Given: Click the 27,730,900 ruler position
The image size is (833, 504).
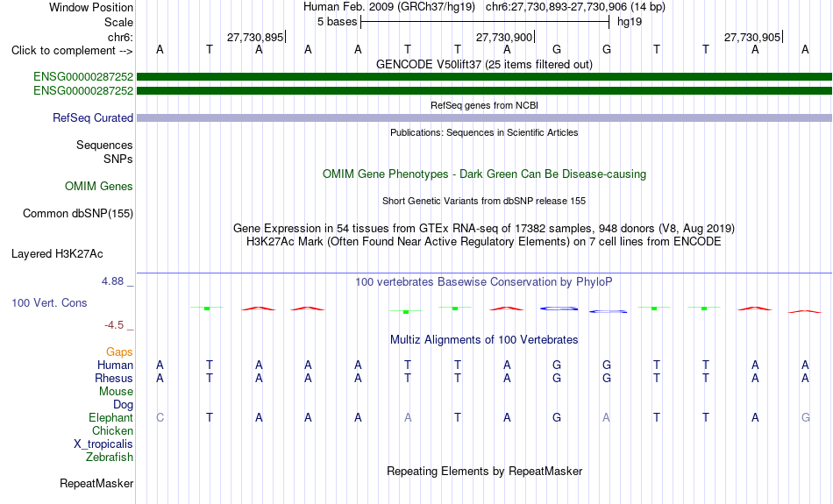Looking at the screenshot, I should click(x=503, y=37).
